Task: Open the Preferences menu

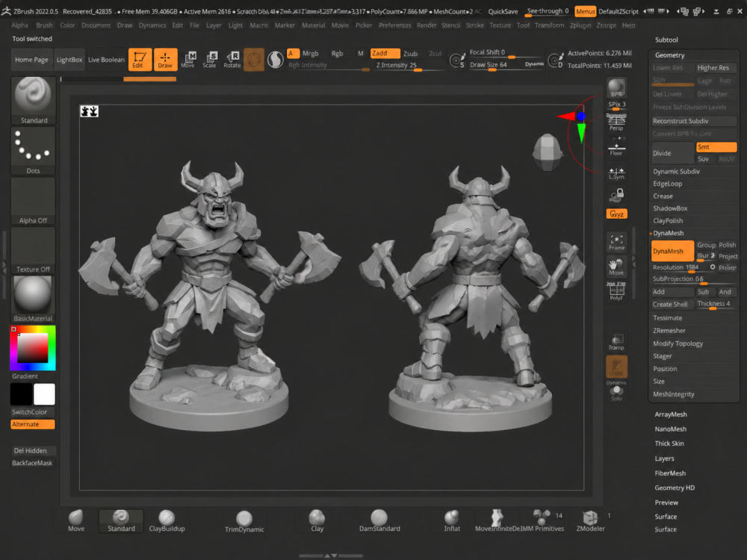Action: pyautogui.click(x=394, y=25)
